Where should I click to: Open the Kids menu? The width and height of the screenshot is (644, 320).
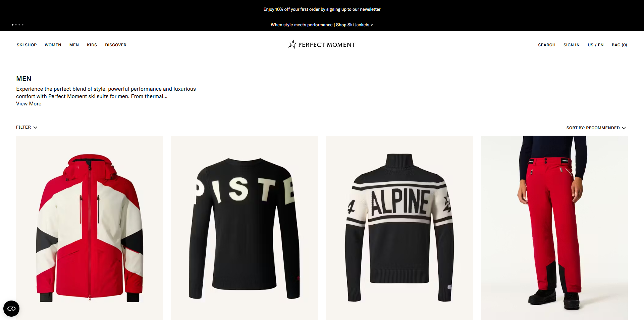[x=92, y=45]
